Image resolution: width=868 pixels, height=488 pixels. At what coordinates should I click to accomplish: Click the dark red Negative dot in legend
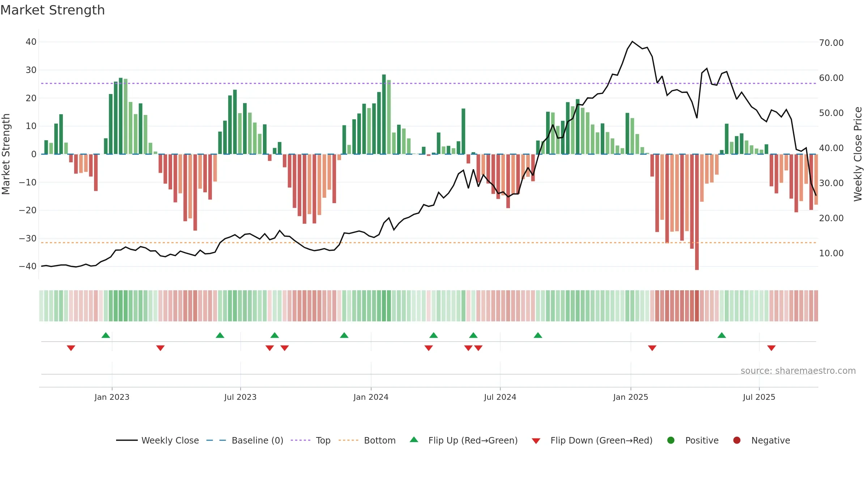tap(737, 440)
